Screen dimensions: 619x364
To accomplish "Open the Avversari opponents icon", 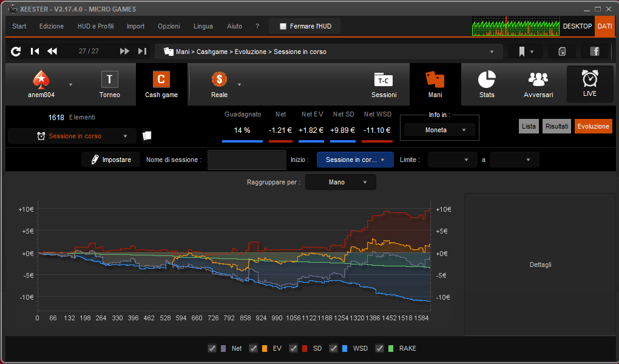I will [x=538, y=79].
